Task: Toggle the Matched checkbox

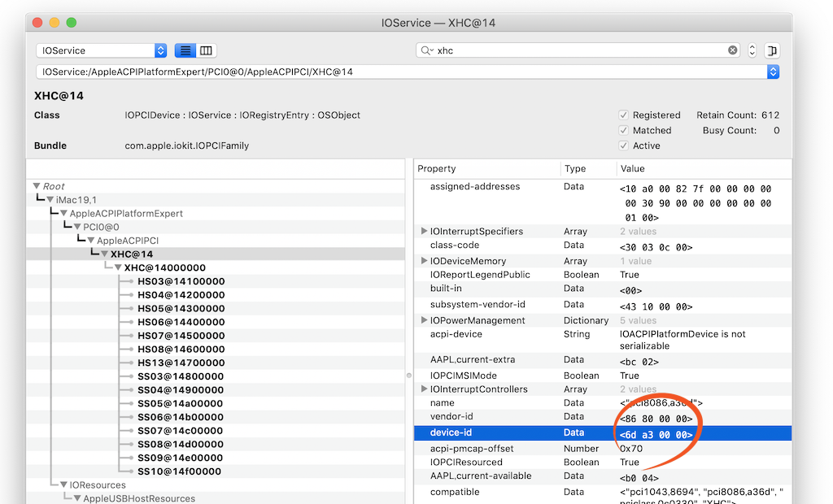Action: pyautogui.click(x=624, y=130)
